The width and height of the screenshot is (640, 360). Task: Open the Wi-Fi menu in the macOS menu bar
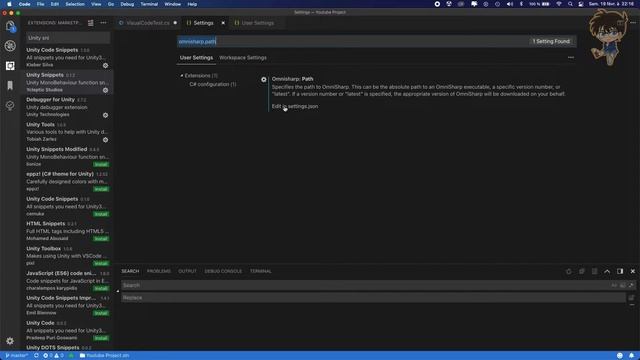click(559, 4)
